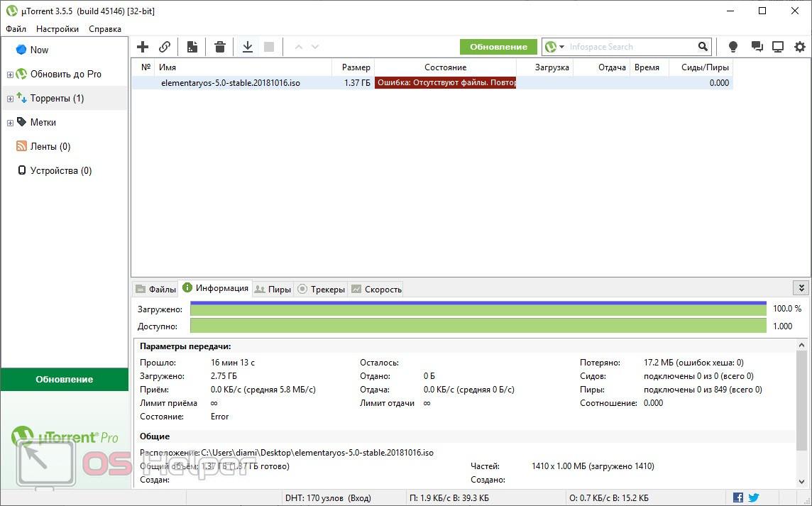This screenshot has height=506, width=812.
Task: Sort by the Размер column header
Action: [353, 67]
